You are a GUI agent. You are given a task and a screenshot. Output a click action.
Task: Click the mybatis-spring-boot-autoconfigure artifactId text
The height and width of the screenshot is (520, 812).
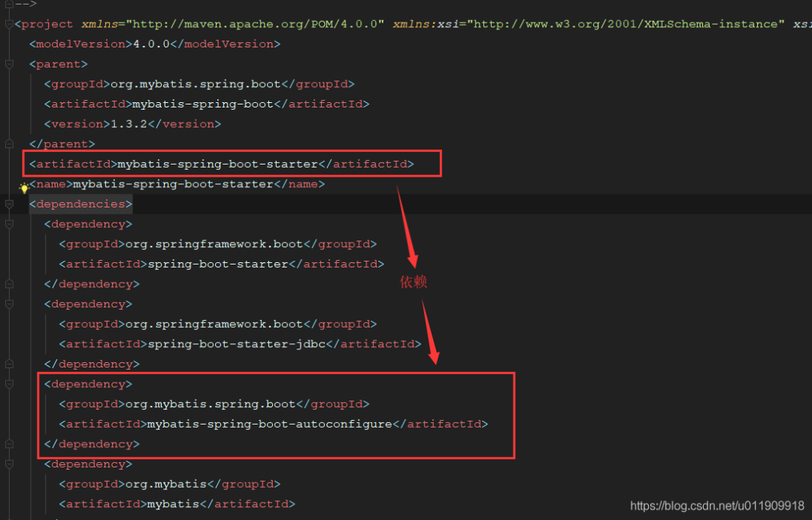(x=269, y=424)
